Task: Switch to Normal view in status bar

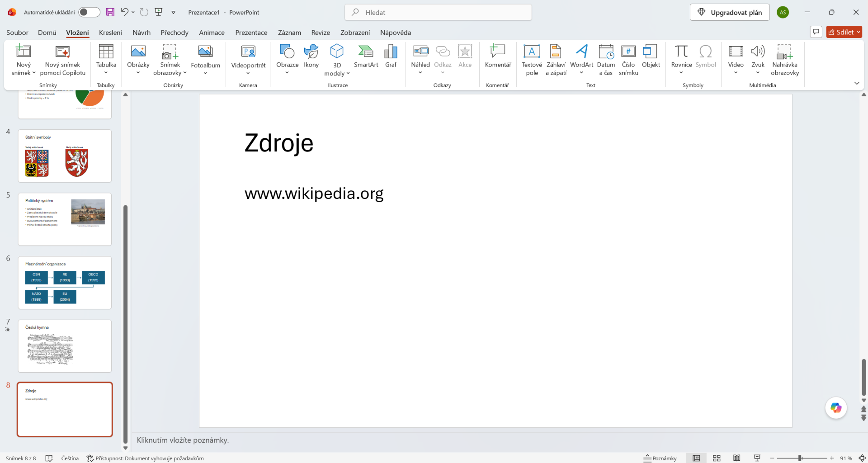Action: 696,458
